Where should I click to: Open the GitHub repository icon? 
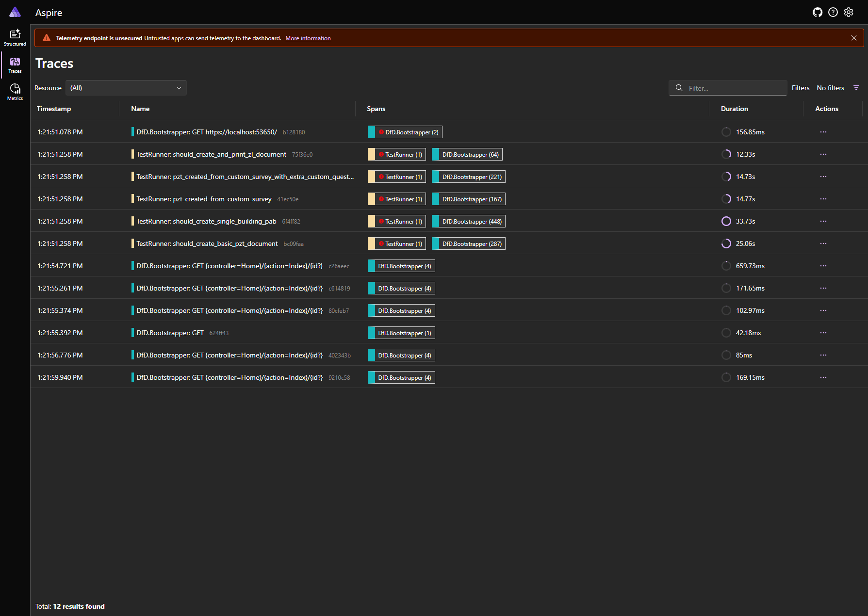[818, 12]
